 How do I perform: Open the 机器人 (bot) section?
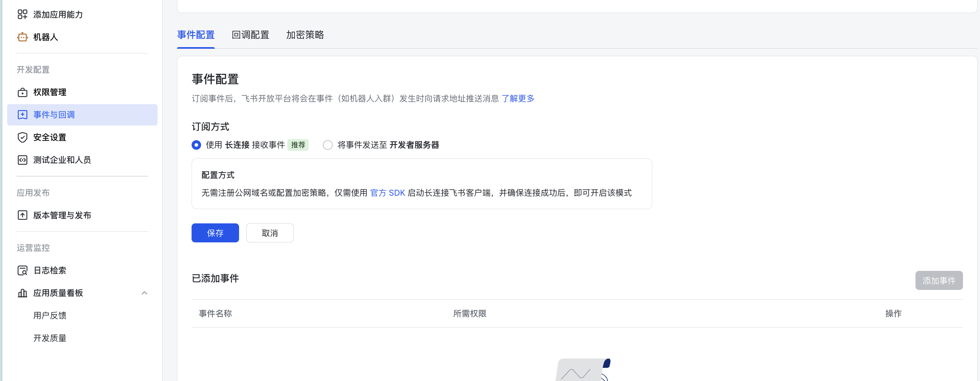(x=44, y=37)
